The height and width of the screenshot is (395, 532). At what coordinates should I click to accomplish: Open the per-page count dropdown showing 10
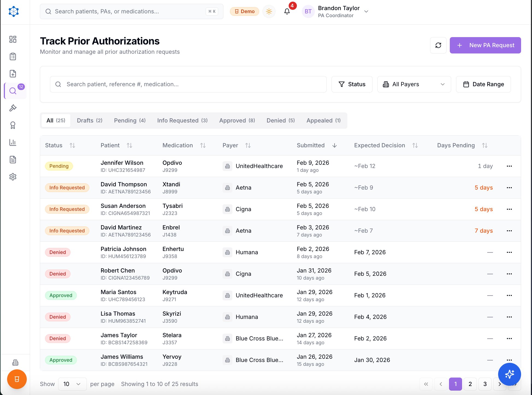[x=72, y=384]
